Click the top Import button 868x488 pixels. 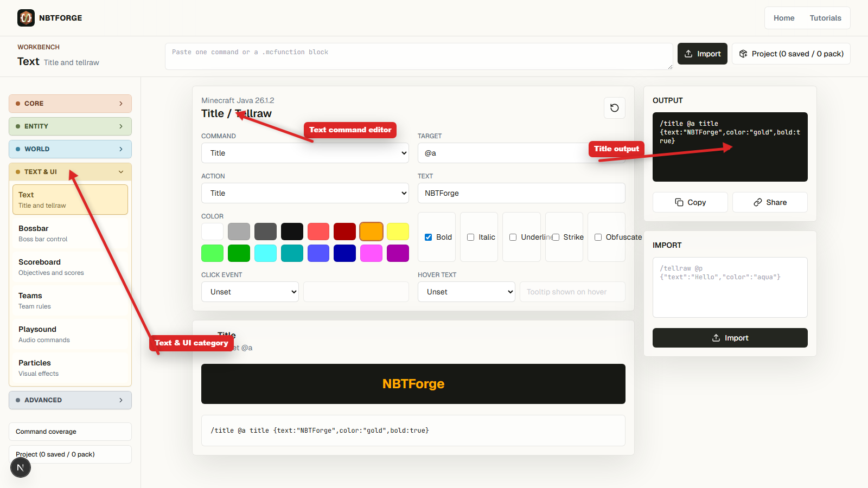tap(703, 54)
